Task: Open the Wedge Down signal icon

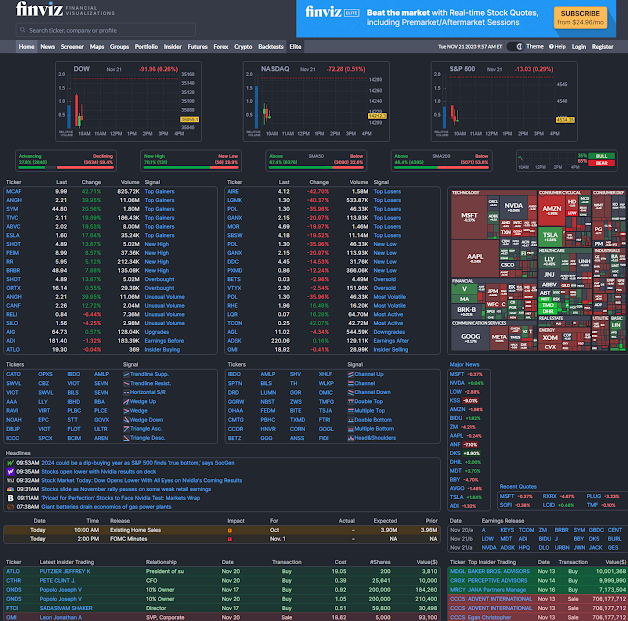Action: pyautogui.click(x=126, y=420)
